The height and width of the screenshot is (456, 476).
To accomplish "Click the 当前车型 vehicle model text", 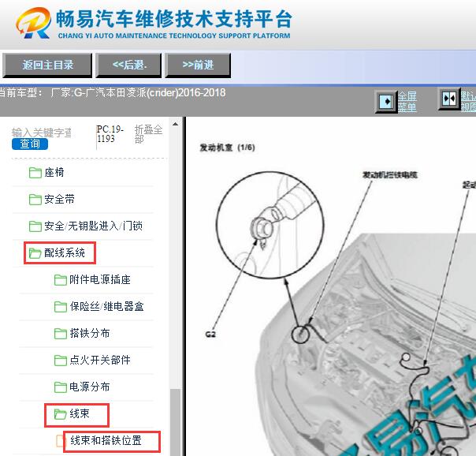I will [x=112, y=92].
